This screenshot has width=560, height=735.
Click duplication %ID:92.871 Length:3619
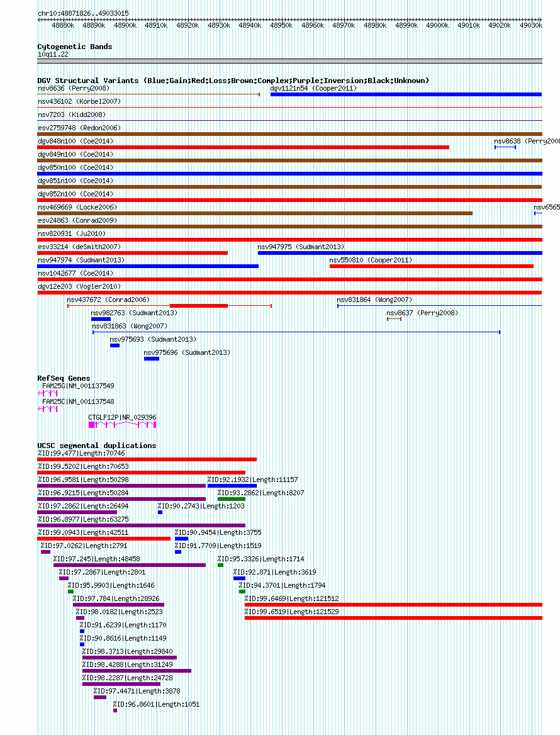240,578
